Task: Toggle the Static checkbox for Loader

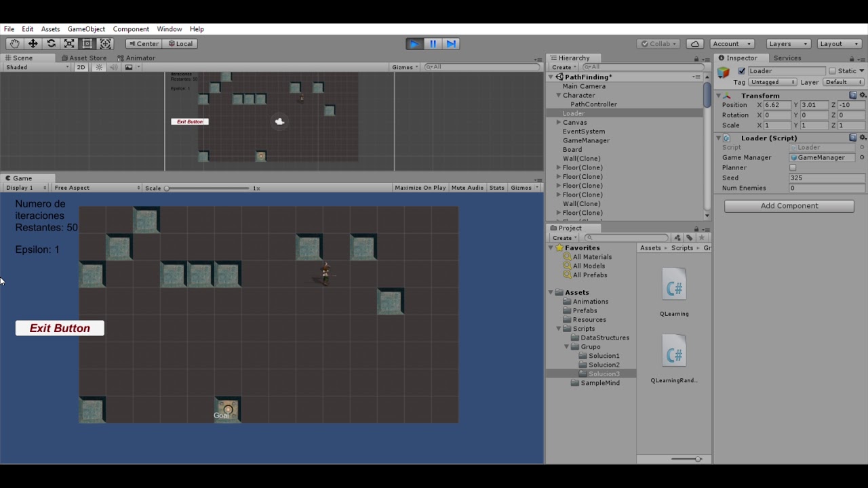Action: point(832,71)
